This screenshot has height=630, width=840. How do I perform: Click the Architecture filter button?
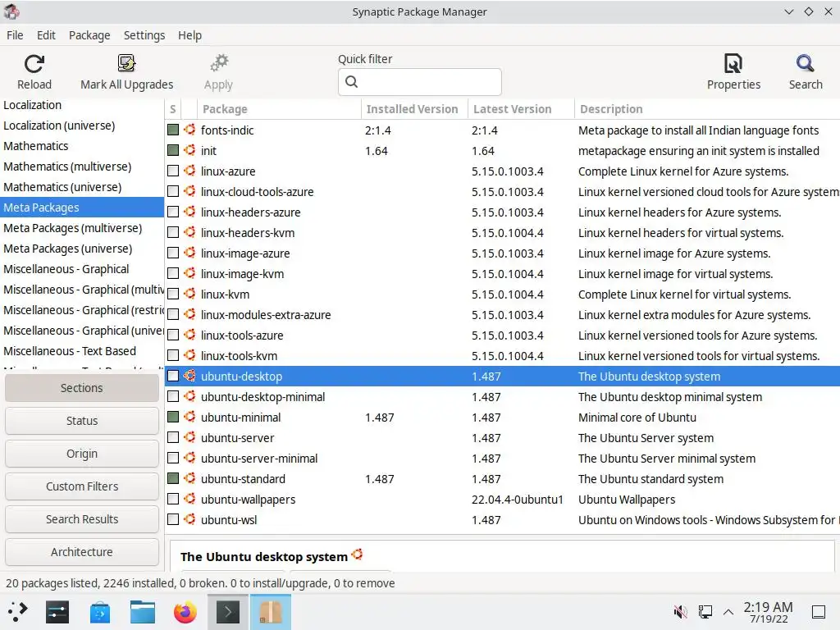click(x=82, y=552)
